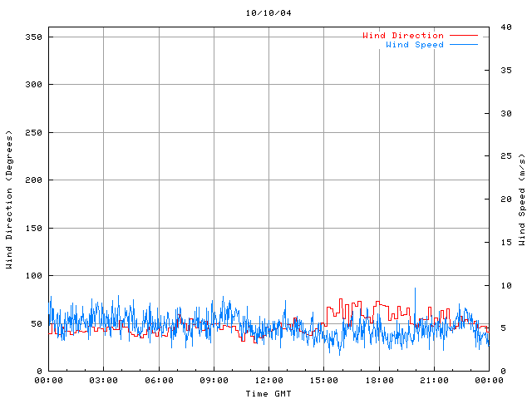The height and width of the screenshot is (399, 532).
Task: Click the 03:00 time axis label
Action: 103,381
